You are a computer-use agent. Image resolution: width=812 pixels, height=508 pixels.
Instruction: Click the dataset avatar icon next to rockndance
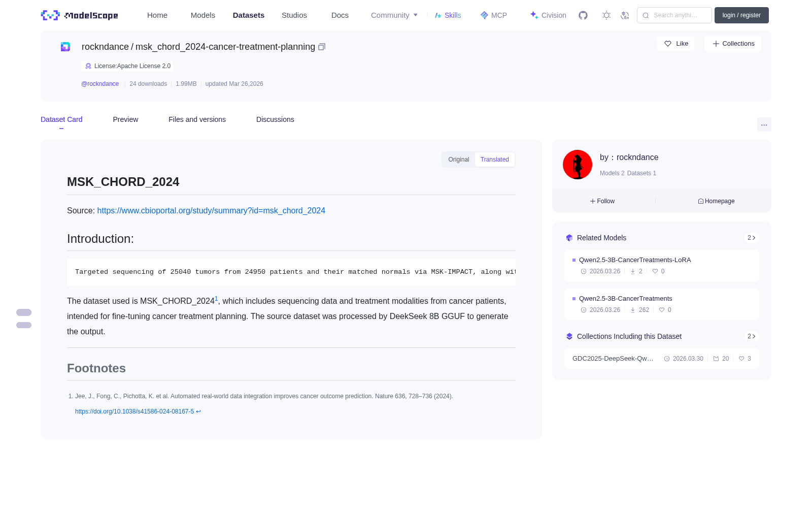65,47
